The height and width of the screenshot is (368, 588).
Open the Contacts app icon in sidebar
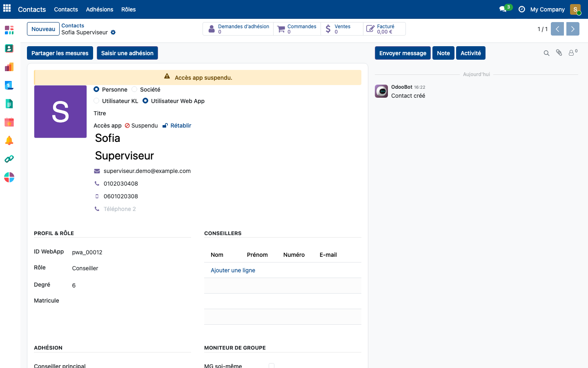(x=9, y=48)
